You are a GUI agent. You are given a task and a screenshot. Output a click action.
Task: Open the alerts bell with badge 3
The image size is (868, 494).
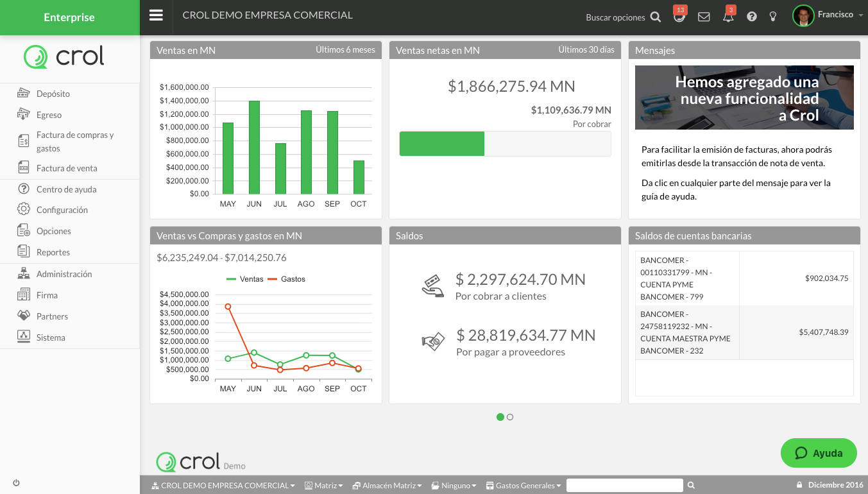coord(728,17)
